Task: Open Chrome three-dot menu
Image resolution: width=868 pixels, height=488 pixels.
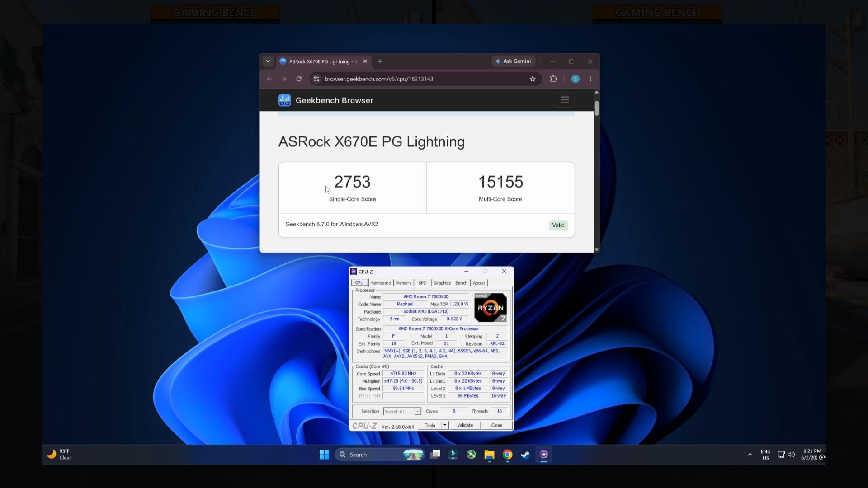Action: click(x=590, y=79)
